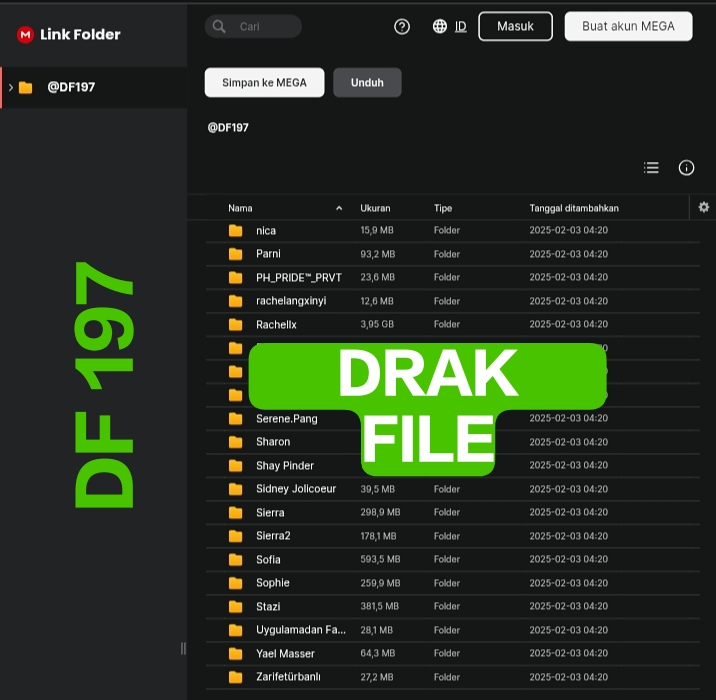Click Simpan ke MEGA button
The height and width of the screenshot is (700, 716).
click(x=264, y=83)
